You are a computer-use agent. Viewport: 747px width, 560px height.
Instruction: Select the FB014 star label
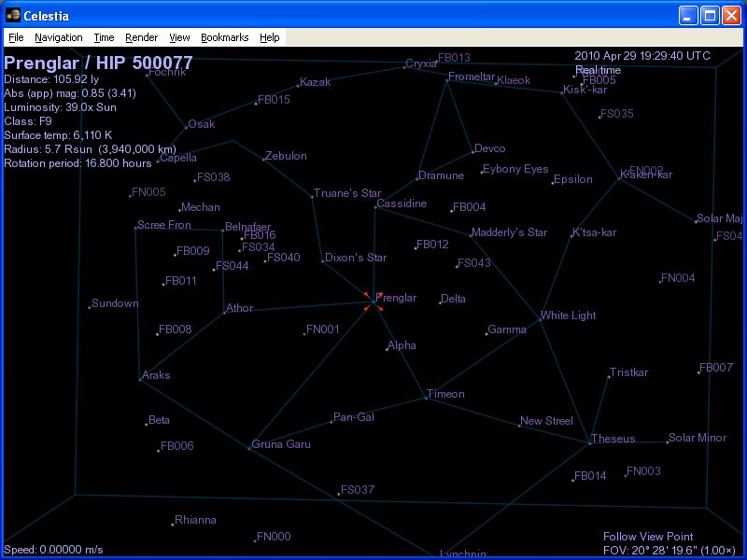pos(590,476)
